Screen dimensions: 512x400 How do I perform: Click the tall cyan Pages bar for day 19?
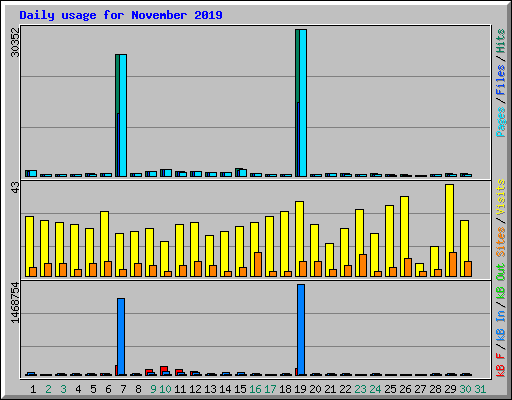click(303, 103)
